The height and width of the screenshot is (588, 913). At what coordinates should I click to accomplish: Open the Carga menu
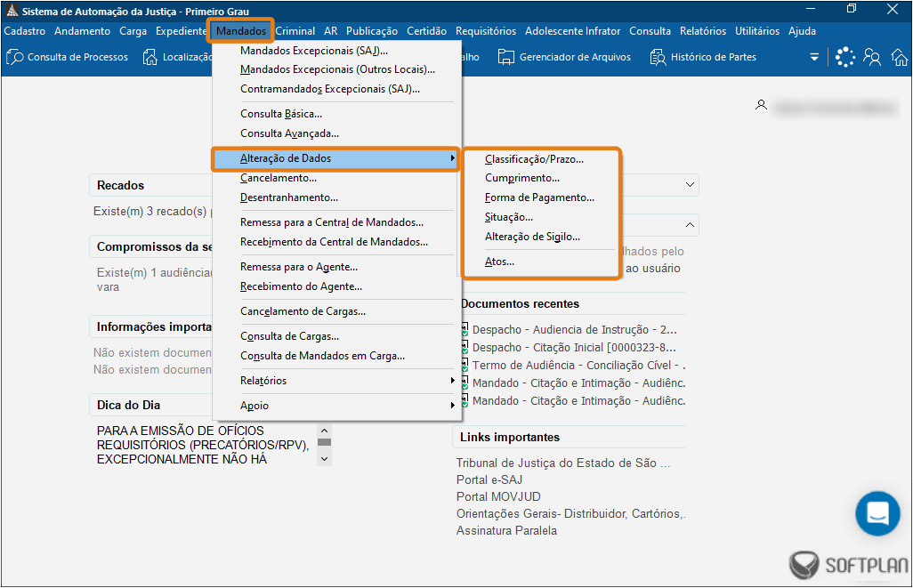tap(133, 31)
